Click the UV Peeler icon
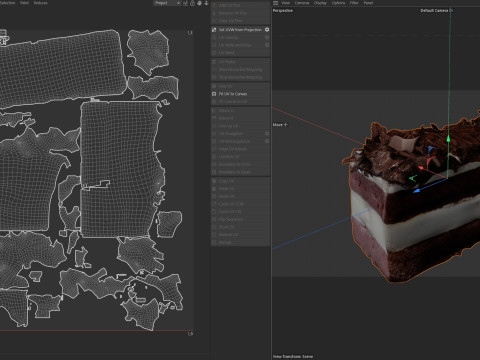The height and width of the screenshot is (360, 480). pos(214,62)
